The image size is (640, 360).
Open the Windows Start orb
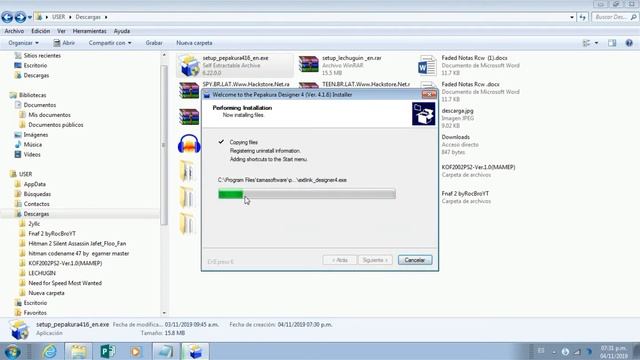coord(12,352)
